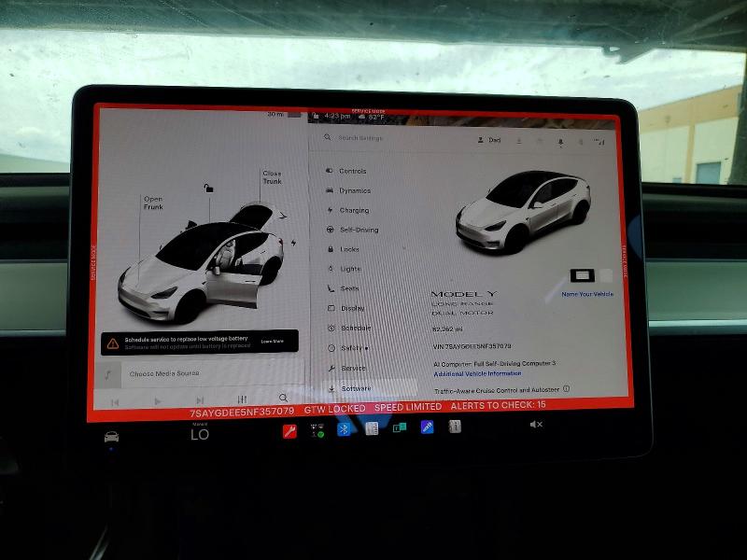
Task: Click the Search Settings field
Action: [360, 137]
